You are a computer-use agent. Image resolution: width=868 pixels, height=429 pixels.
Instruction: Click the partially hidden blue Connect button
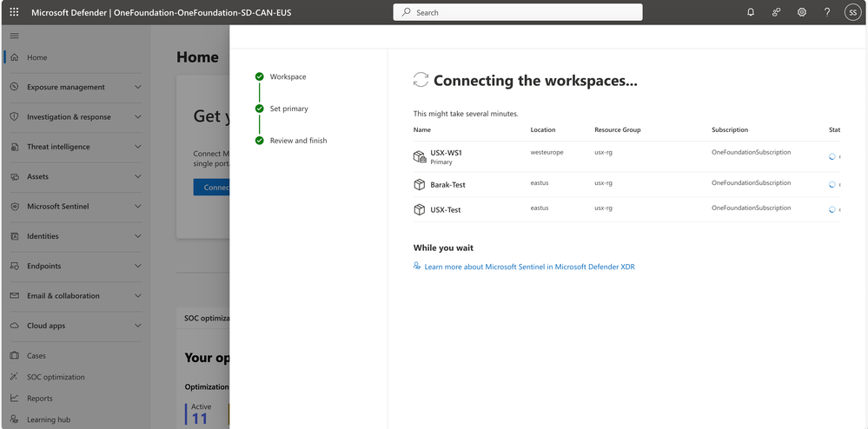211,187
